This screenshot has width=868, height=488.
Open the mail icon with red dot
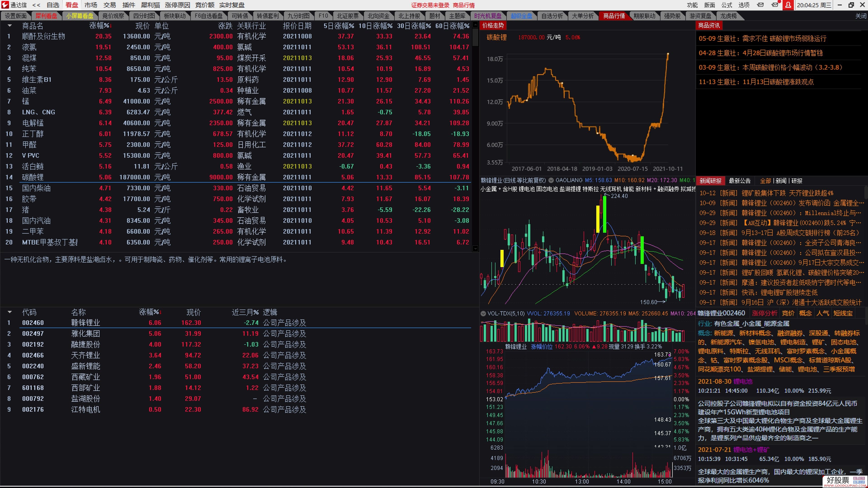(775, 5)
